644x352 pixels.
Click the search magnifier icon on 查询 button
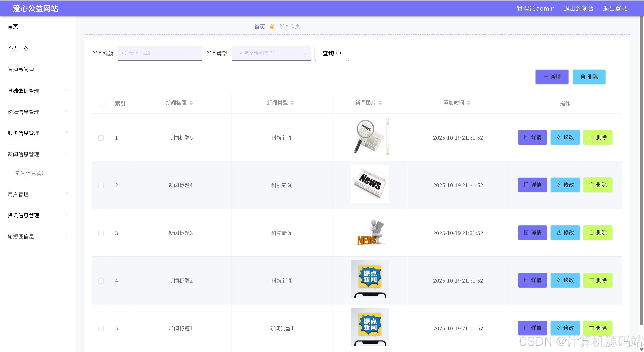[338, 53]
